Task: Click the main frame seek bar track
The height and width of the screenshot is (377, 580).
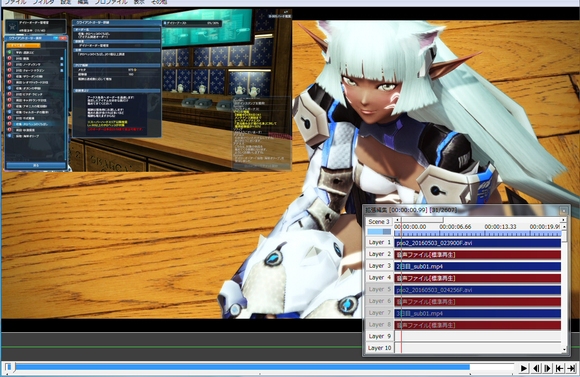Action: point(259,367)
